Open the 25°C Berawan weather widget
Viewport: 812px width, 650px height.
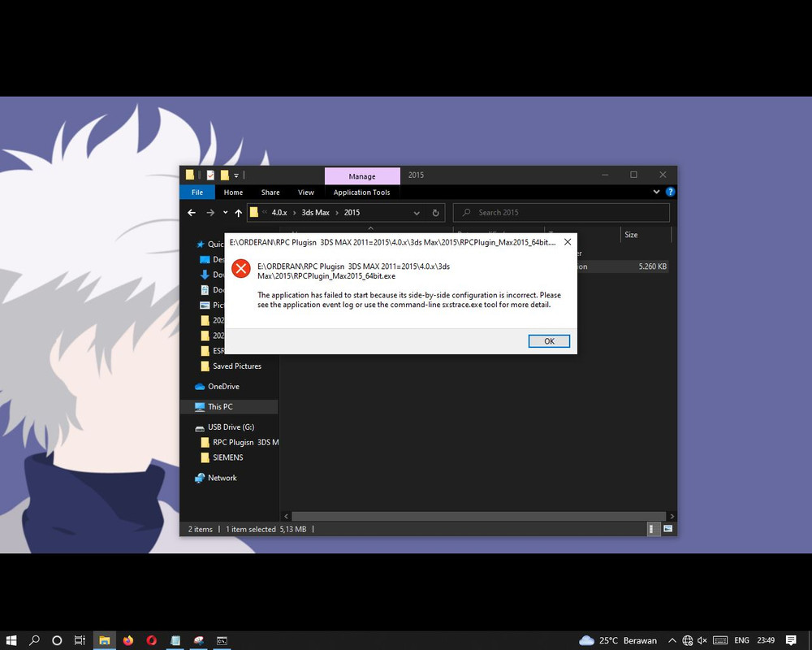[x=618, y=641]
